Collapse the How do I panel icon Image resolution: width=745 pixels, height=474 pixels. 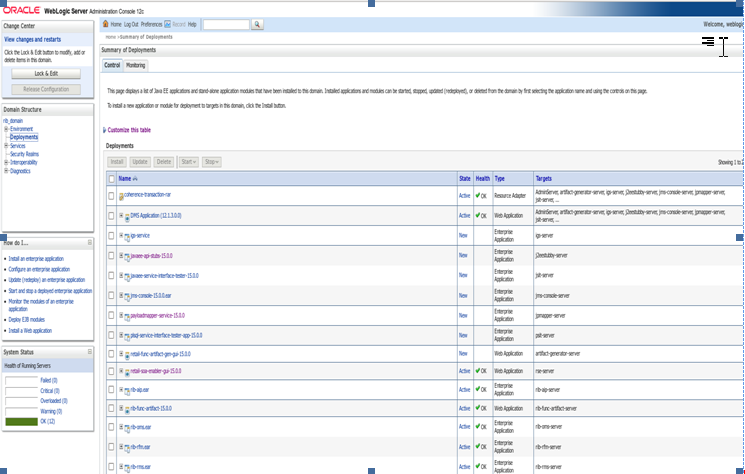pyautogui.click(x=89, y=243)
